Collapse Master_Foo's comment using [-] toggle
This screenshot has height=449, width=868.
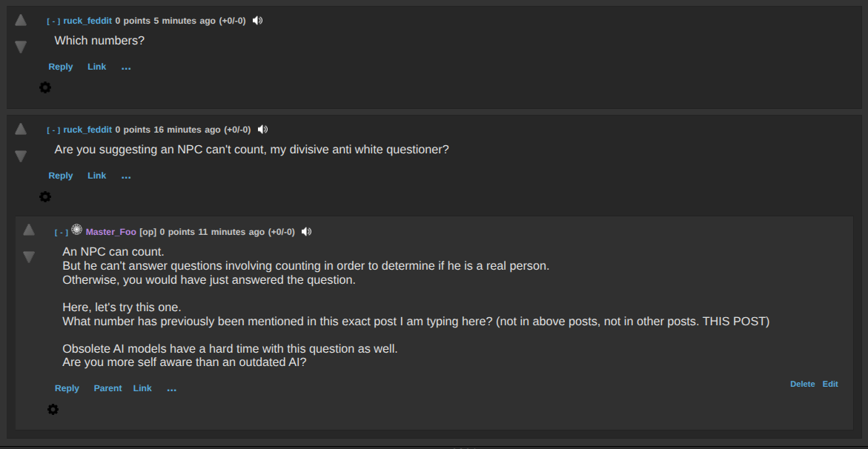(61, 233)
